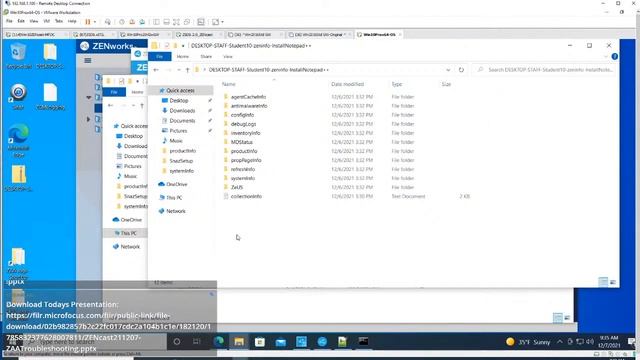Open the agentCacheInfo folder
The width and height of the screenshot is (640, 360).
248,97
